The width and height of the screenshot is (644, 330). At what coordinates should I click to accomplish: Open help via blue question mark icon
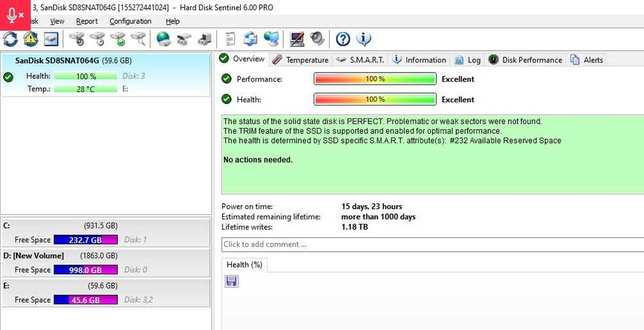click(343, 39)
